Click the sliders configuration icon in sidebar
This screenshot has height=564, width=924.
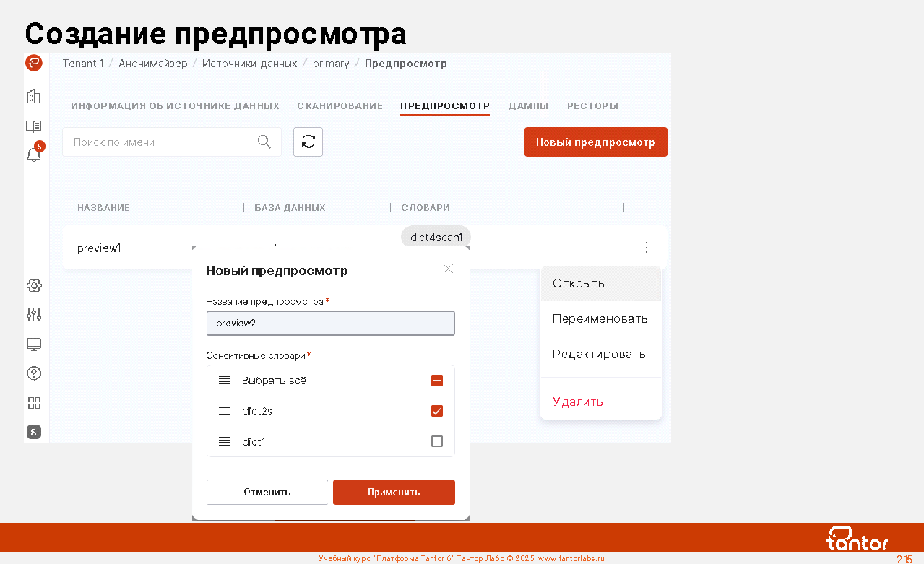34,315
